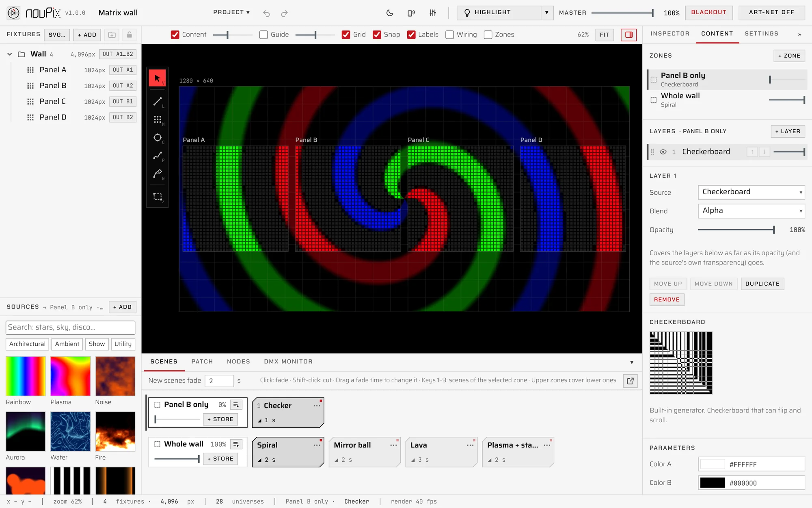
Task: Click the ART-NET OFF button
Action: pyautogui.click(x=771, y=13)
